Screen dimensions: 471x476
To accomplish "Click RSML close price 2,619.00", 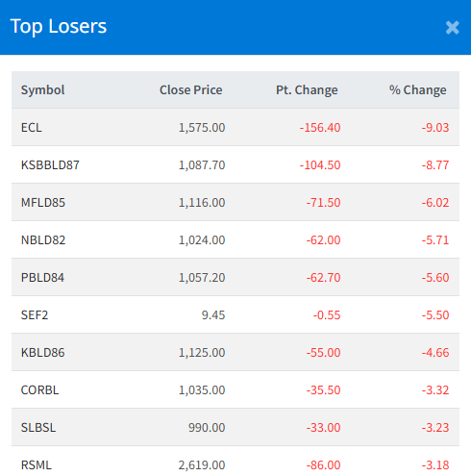I will pos(202,465).
